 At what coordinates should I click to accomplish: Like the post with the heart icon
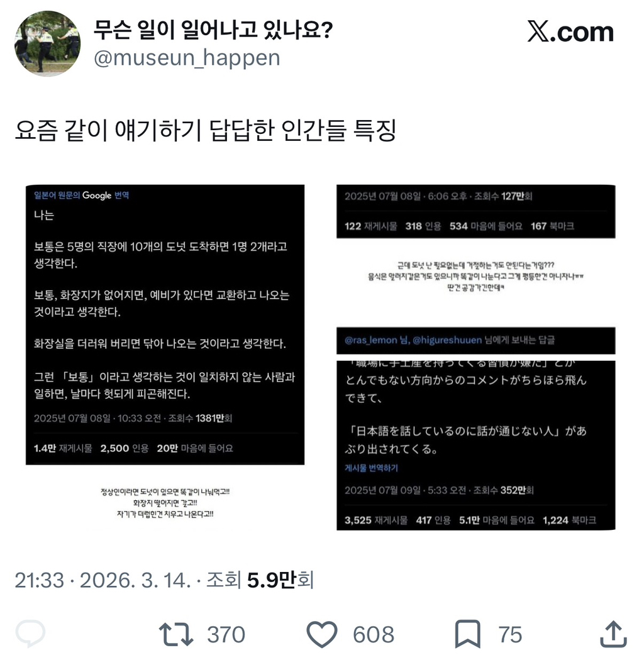[322, 634]
